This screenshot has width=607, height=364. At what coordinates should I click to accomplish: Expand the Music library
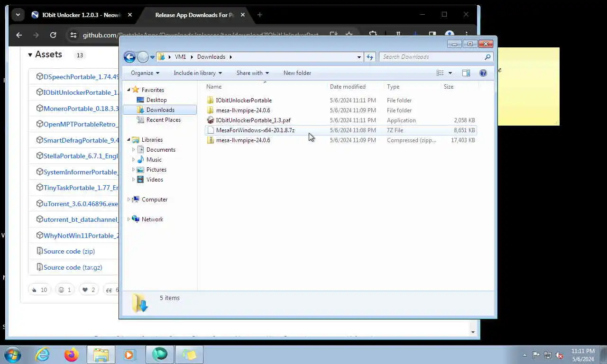pos(133,160)
